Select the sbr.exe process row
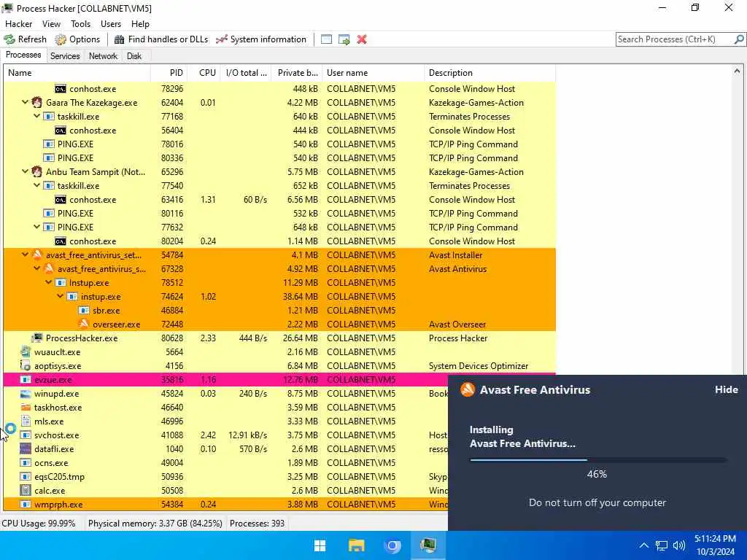The width and height of the screenshot is (747, 560). tap(279, 311)
